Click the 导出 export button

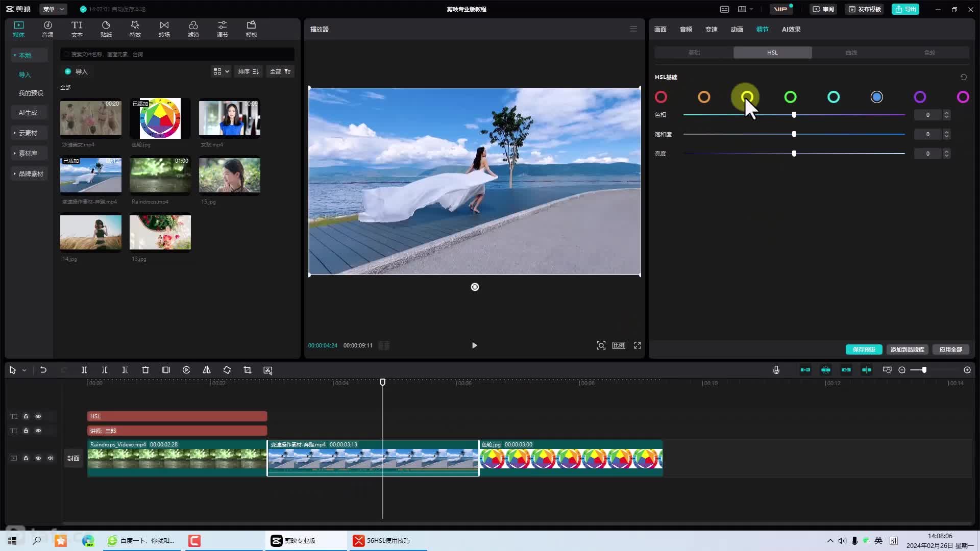pyautogui.click(x=905, y=9)
